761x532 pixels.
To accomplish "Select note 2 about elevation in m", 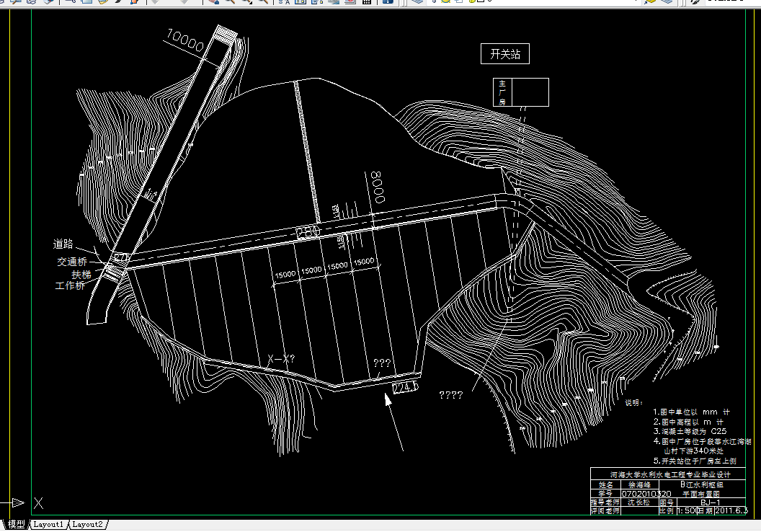I will click(x=688, y=422).
